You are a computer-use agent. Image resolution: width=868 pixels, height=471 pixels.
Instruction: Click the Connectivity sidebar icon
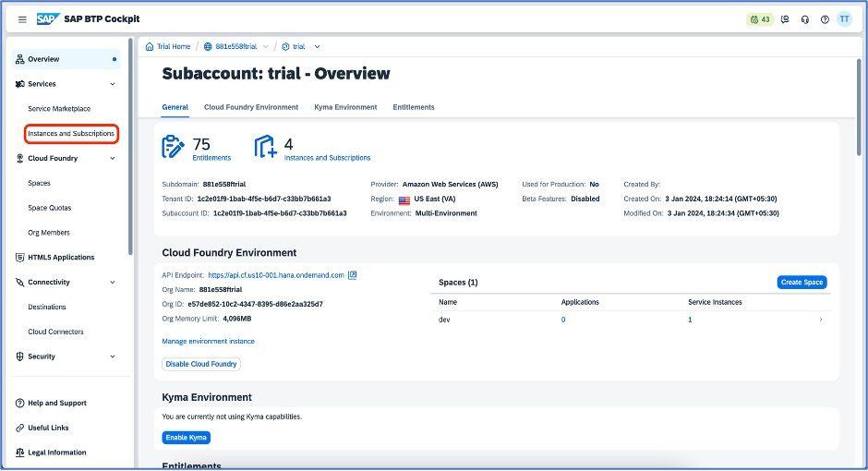pyautogui.click(x=20, y=283)
